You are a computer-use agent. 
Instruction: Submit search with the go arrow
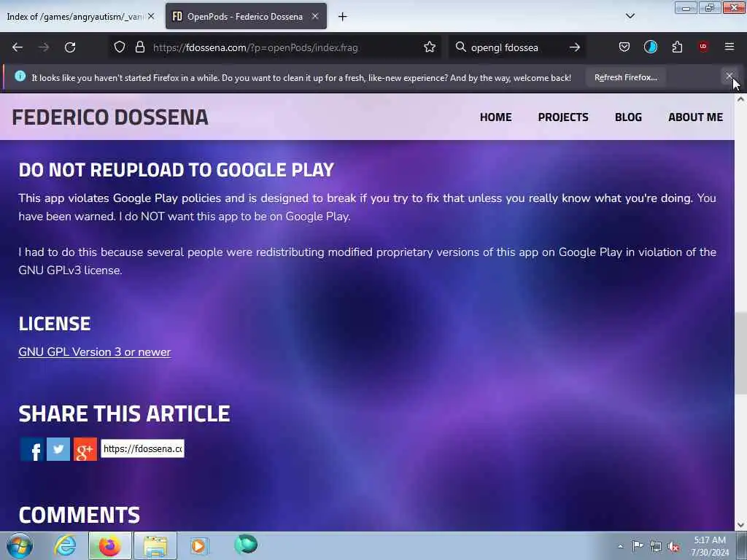575,47
